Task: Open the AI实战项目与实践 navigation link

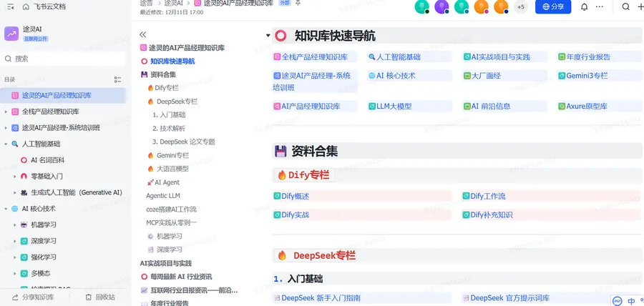Action: [501, 57]
